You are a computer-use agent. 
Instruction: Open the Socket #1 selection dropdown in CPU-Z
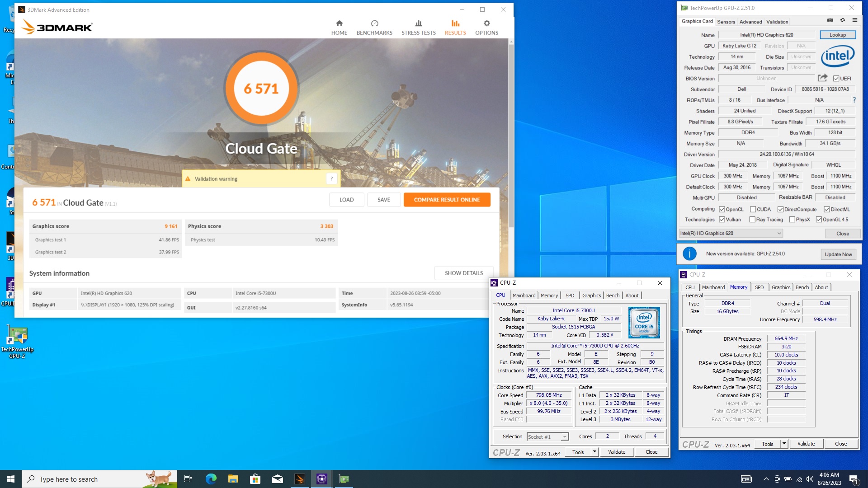pyautogui.click(x=547, y=436)
